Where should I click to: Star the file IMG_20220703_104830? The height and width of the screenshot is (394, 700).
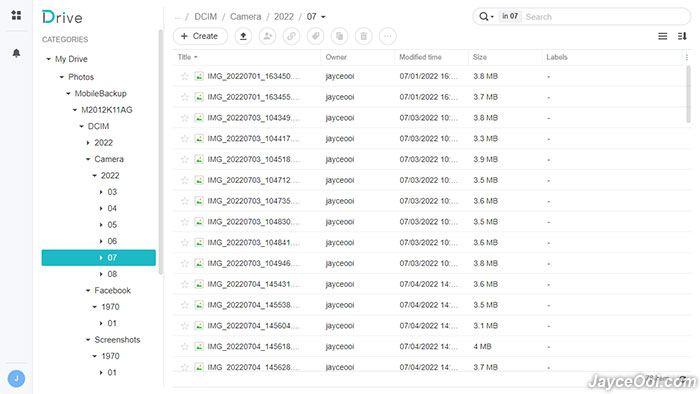pos(184,222)
